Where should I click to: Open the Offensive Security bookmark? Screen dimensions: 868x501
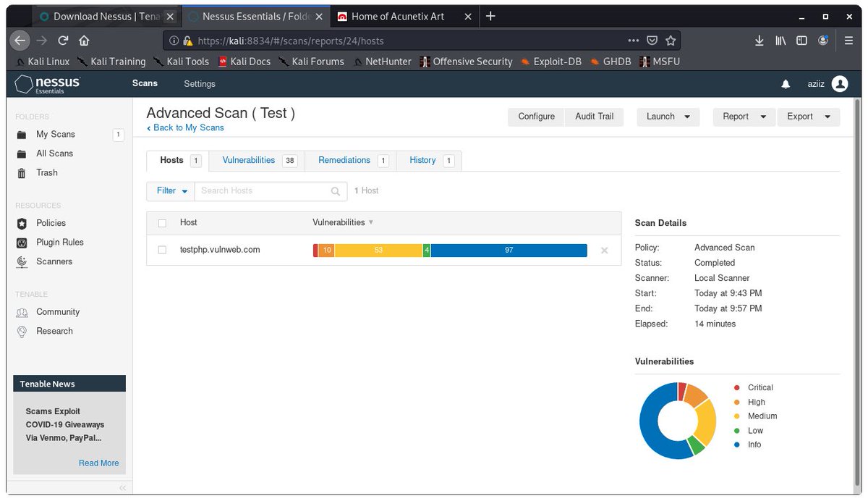tap(467, 62)
